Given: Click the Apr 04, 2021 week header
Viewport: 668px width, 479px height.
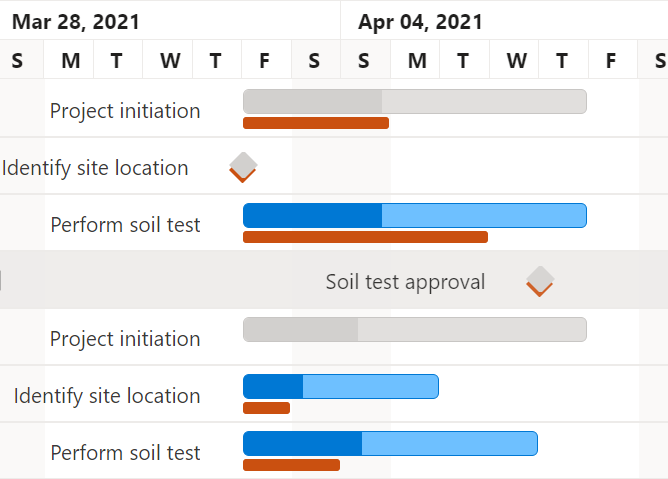Looking at the screenshot, I should 421,22.
